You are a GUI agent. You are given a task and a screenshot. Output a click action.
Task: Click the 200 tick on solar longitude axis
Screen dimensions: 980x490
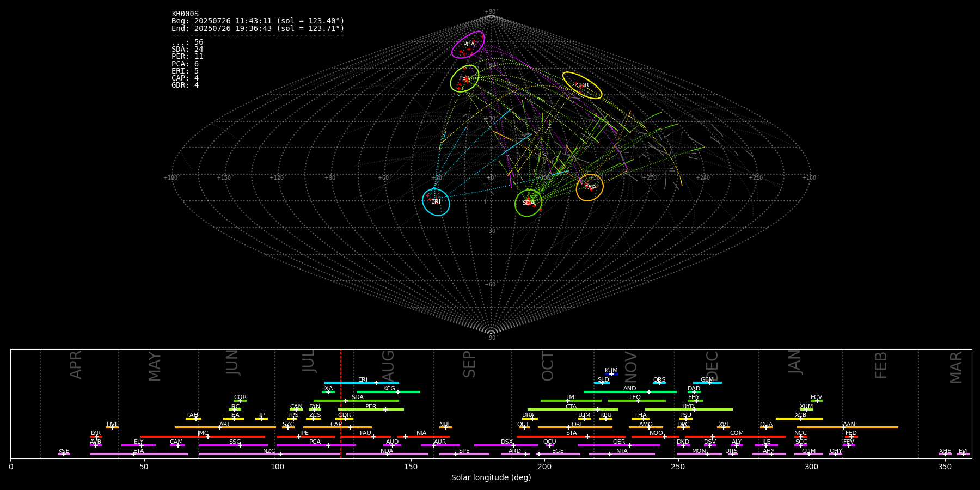[544, 467]
